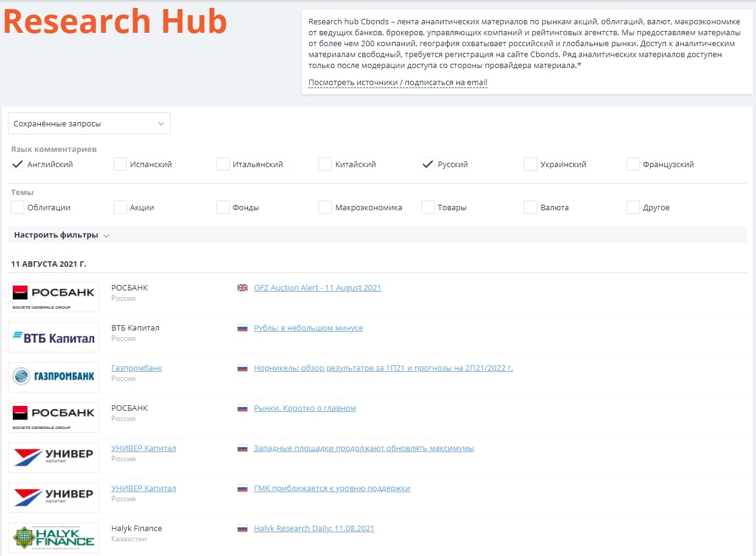Check the Облигации topic checkbox
Screen dimensions: 756x556
pos(18,207)
